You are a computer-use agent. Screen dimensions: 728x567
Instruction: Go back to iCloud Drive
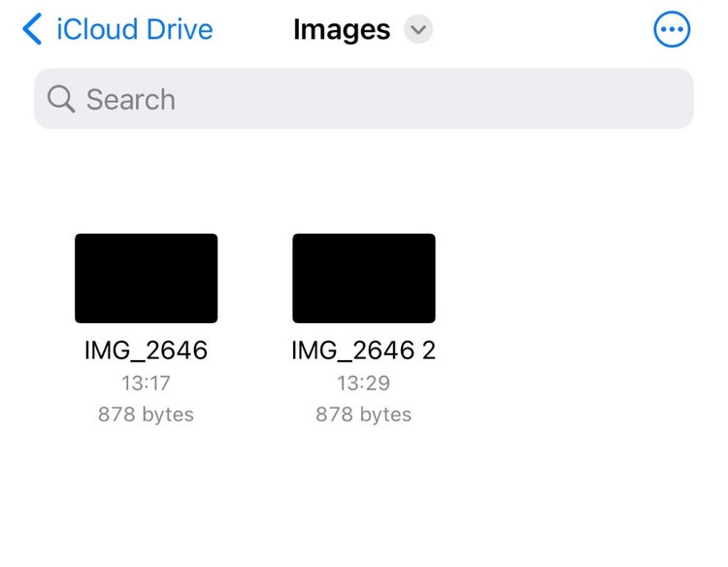[134, 30]
